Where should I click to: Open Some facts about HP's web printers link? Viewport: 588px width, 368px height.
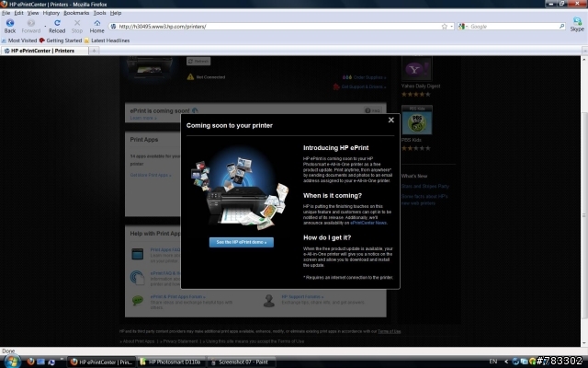[x=424, y=200]
